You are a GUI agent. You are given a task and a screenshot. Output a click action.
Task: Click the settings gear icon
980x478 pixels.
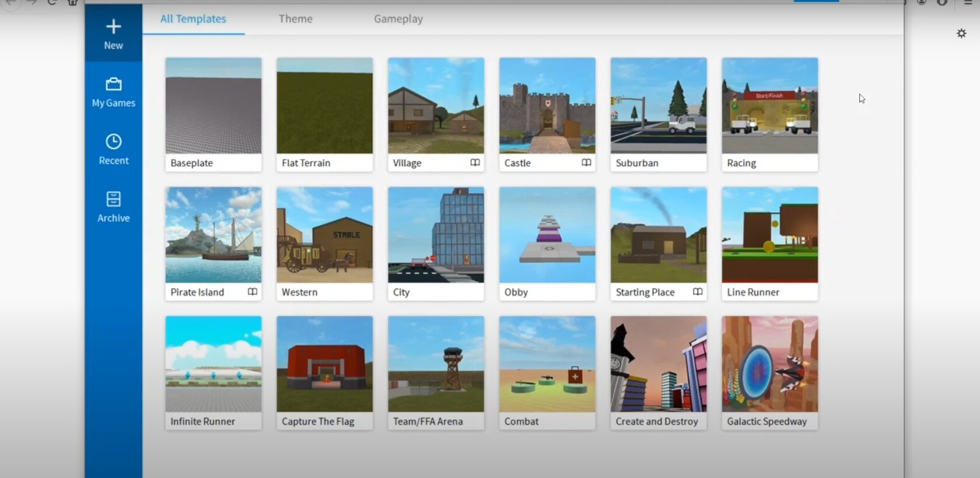(x=961, y=33)
